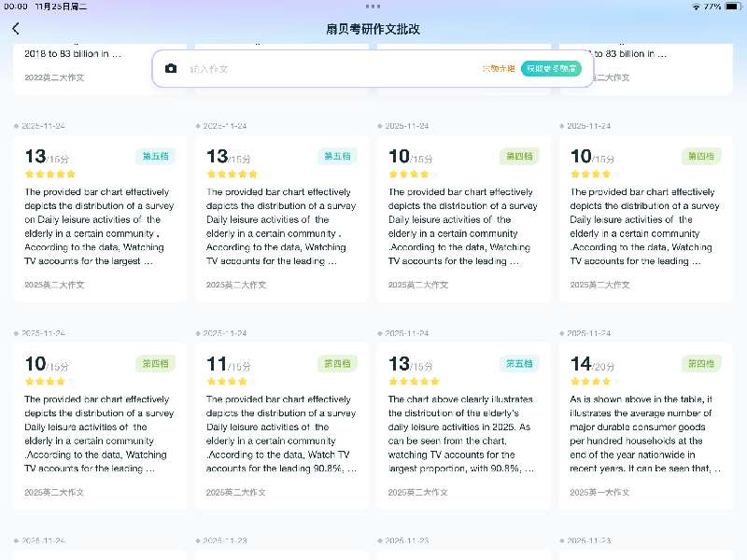Viewport: 747px width, 560px height.
Task: Tap the 第四档 badge on the 14/20 essay
Action: (x=701, y=364)
